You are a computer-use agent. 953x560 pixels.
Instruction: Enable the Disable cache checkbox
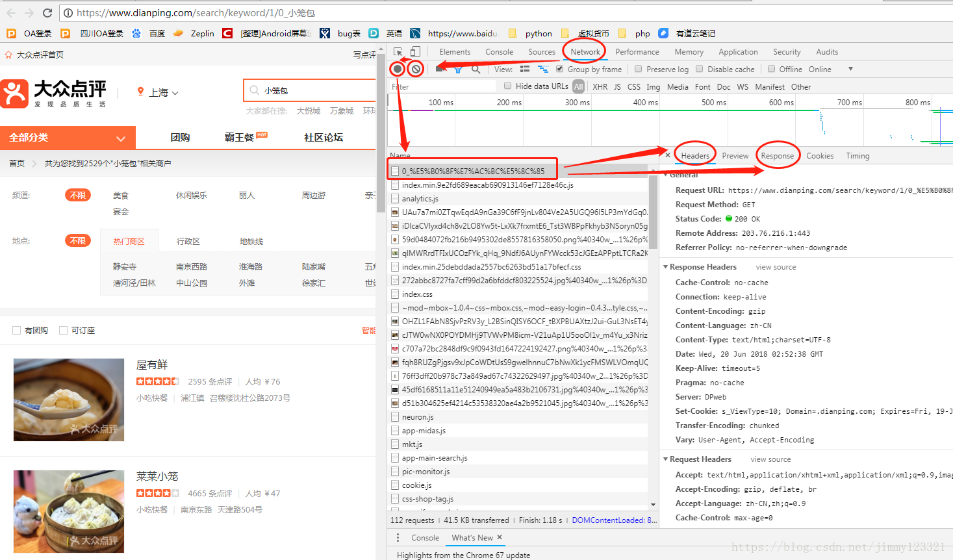pos(699,69)
